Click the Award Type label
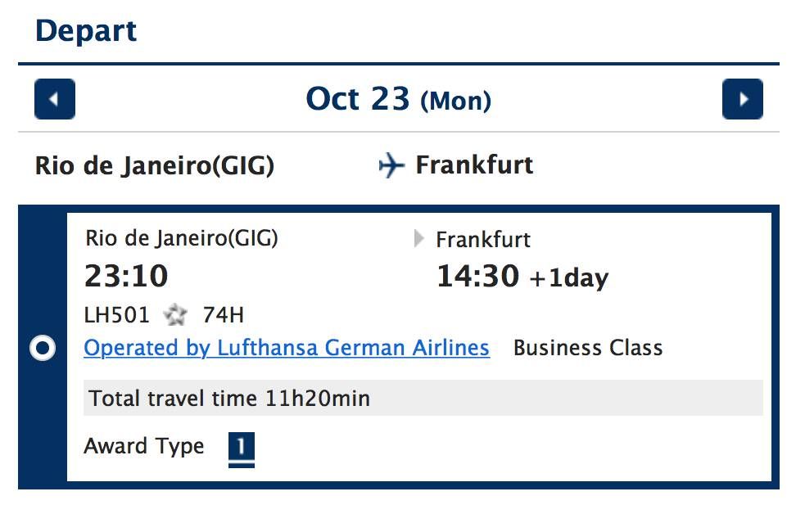Image resolution: width=796 pixels, height=532 pixels. 143,446
